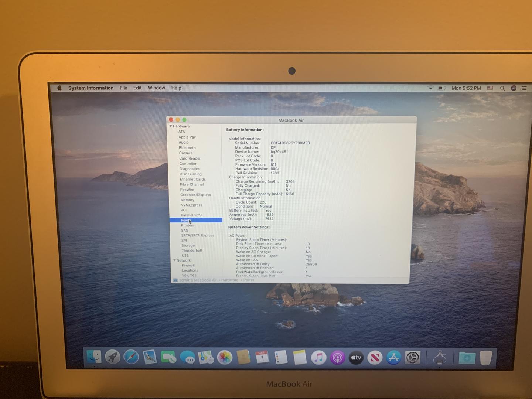
Task: Open News from the Dock
Action: coord(375,357)
